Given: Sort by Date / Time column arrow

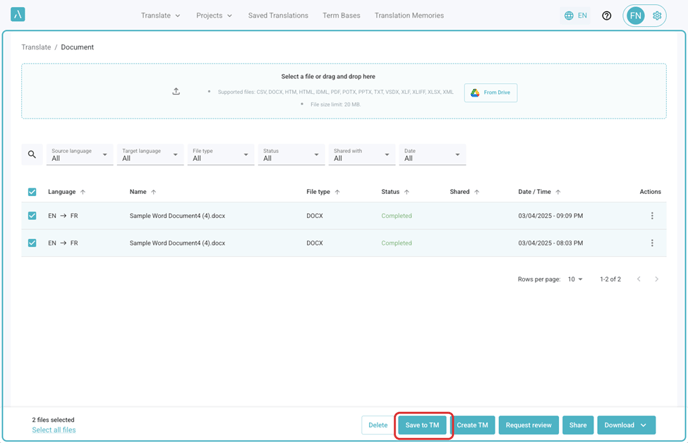Looking at the screenshot, I should pos(558,192).
